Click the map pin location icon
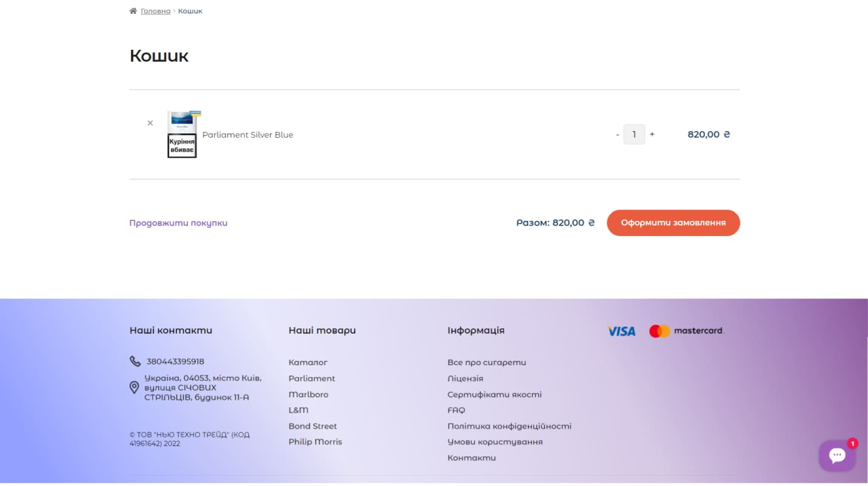Viewport: 868px width, 486px height. pyautogui.click(x=135, y=387)
